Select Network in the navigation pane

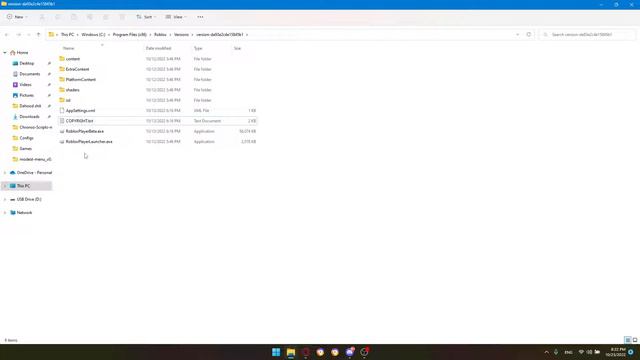[x=24, y=213]
